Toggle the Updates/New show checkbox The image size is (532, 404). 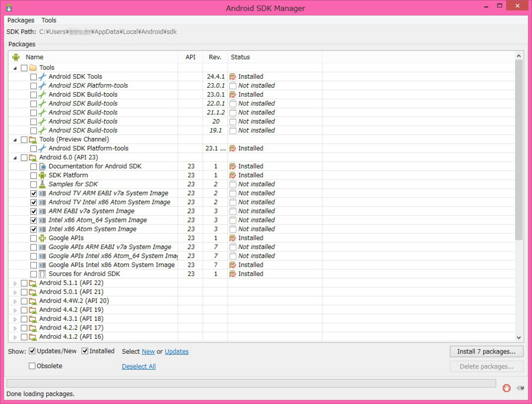32,351
